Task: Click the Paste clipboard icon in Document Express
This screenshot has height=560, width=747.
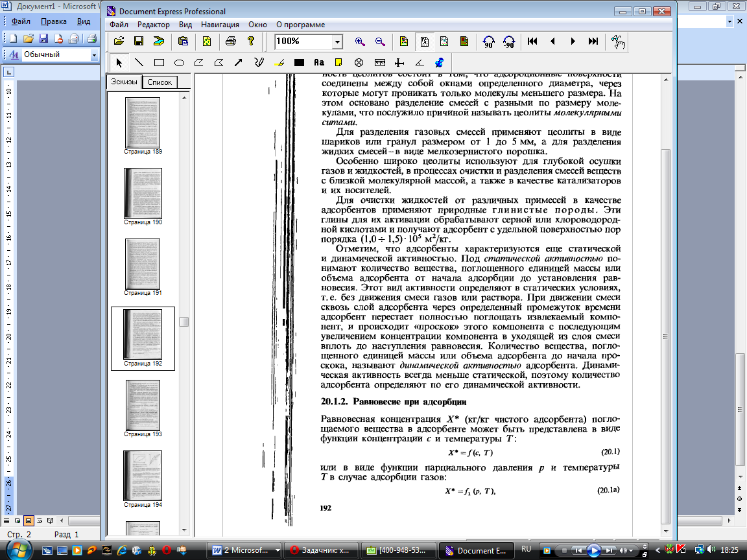Action: coord(183,41)
